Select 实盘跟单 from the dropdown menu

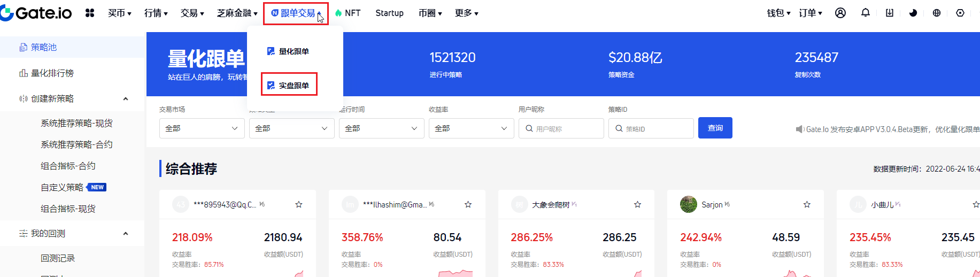click(x=289, y=85)
